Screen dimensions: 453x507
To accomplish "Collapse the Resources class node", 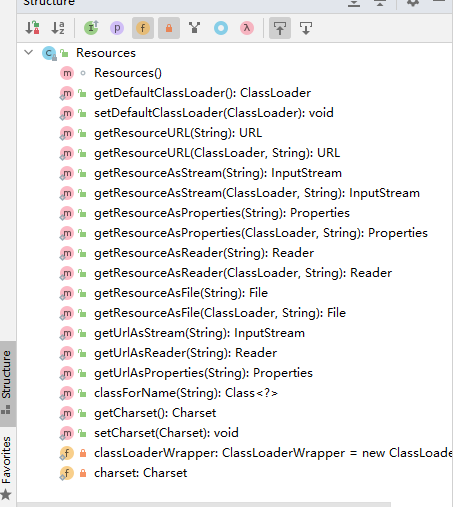I will tap(29, 52).
